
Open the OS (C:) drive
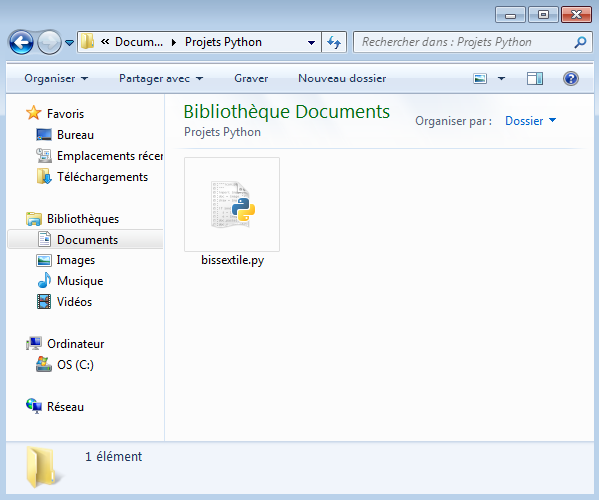tap(75, 365)
